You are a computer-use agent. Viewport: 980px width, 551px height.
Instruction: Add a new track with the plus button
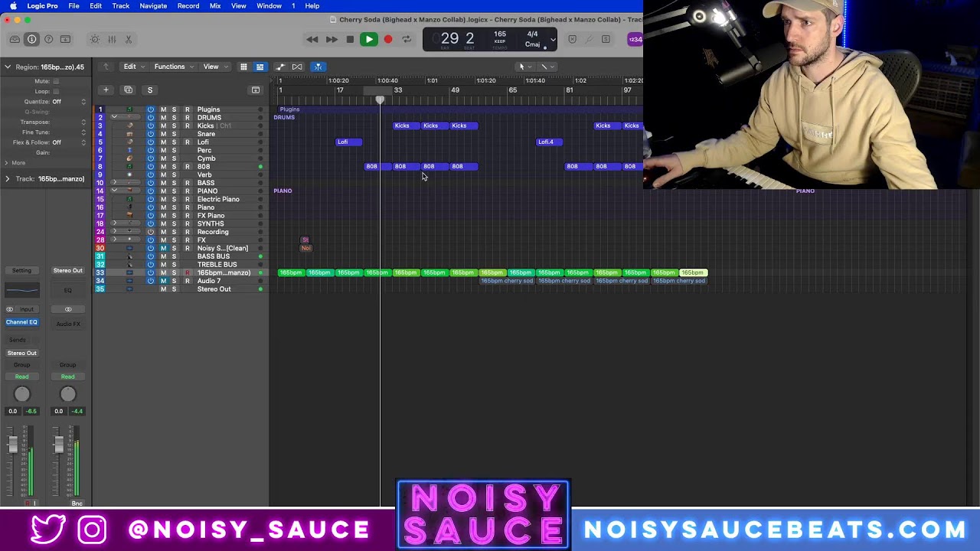click(106, 90)
